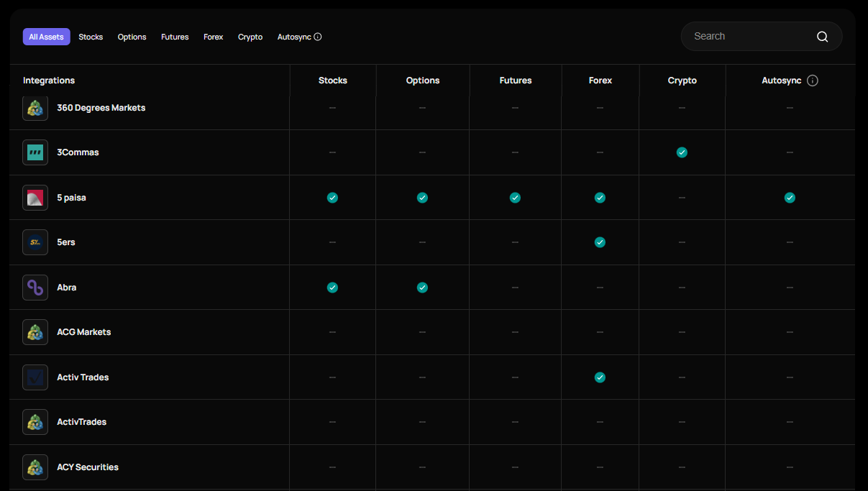
Task: Open the Abra integration name
Action: point(67,288)
